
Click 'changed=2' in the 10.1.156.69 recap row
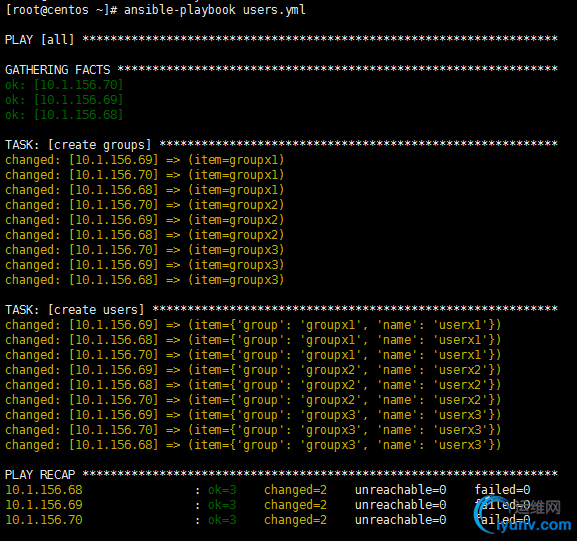(295, 505)
